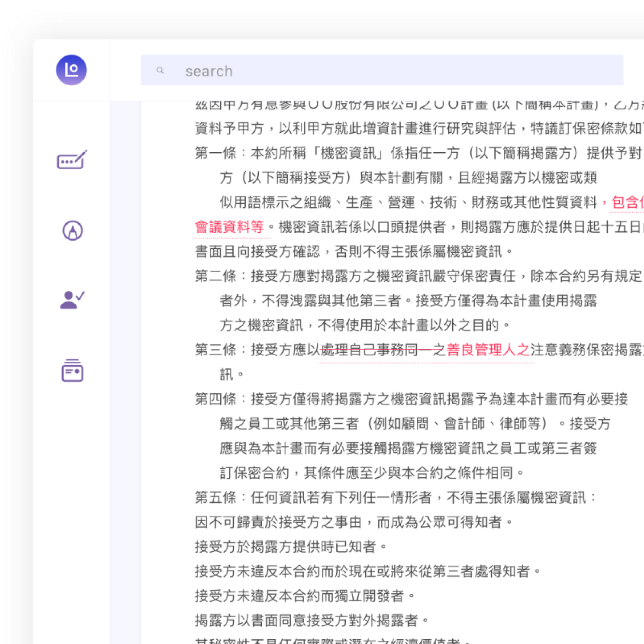Image resolution: width=644 pixels, height=644 pixels.
Task: Click the red inserted text 會議資料等
Action: click(229, 227)
